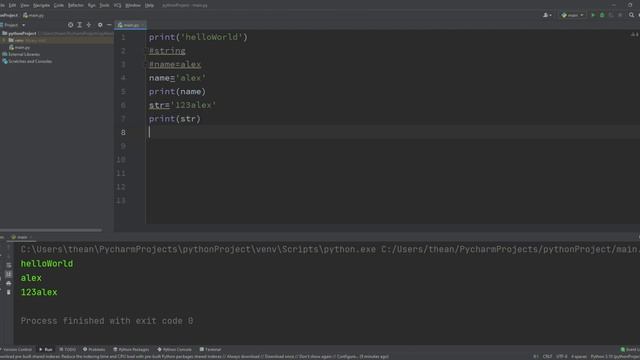Open the Version Control tool window
This screenshot has height=360, width=640.
tap(16, 349)
